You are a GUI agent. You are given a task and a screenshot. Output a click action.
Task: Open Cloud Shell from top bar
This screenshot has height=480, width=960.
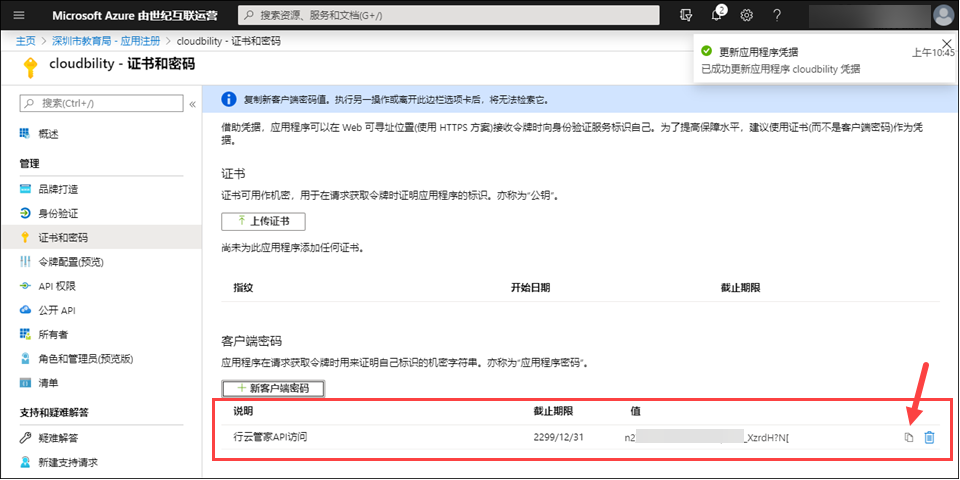pos(685,15)
